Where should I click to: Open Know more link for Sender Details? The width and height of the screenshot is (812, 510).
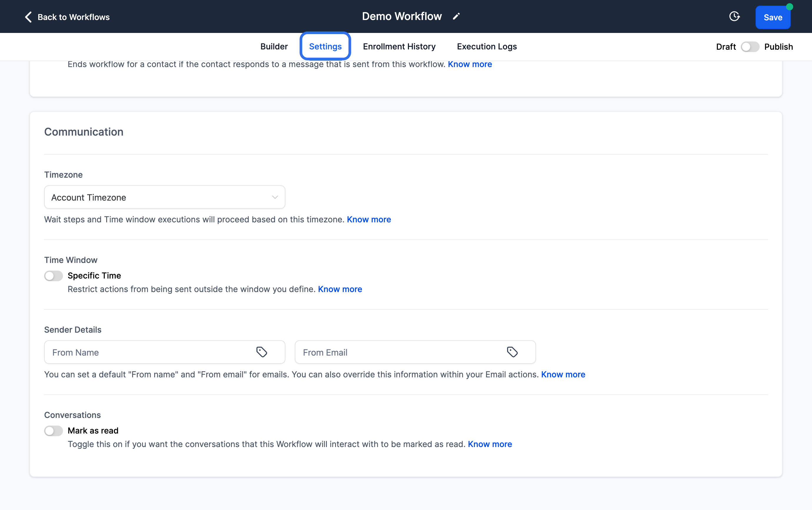(563, 374)
